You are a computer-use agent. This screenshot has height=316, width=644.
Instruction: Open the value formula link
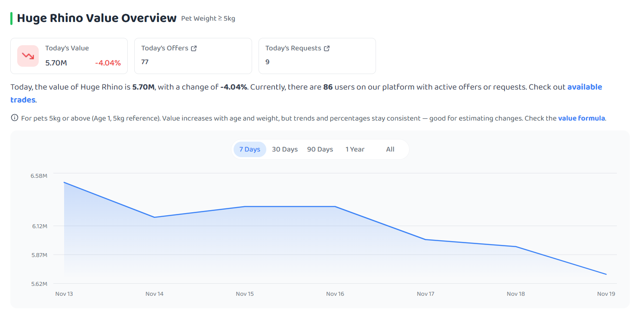coord(582,118)
